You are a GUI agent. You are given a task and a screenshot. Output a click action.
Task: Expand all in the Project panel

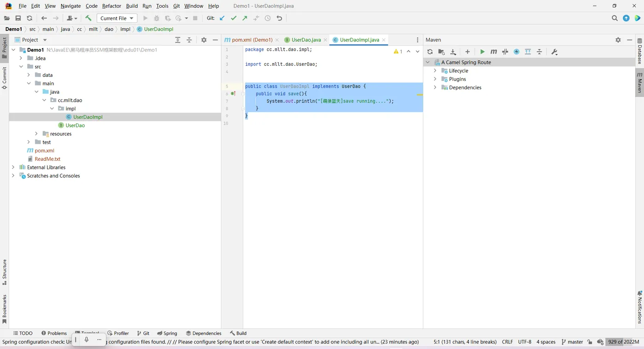[178, 40]
